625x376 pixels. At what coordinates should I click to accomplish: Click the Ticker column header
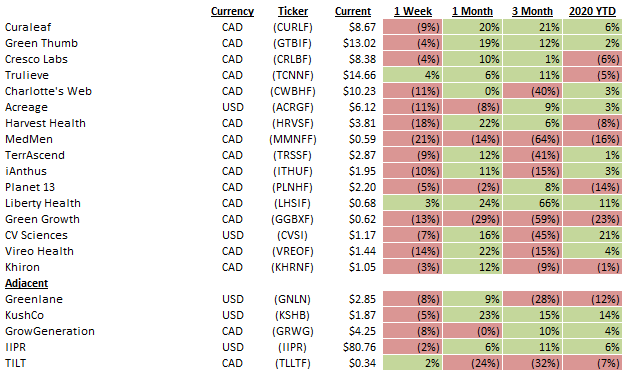click(x=293, y=11)
